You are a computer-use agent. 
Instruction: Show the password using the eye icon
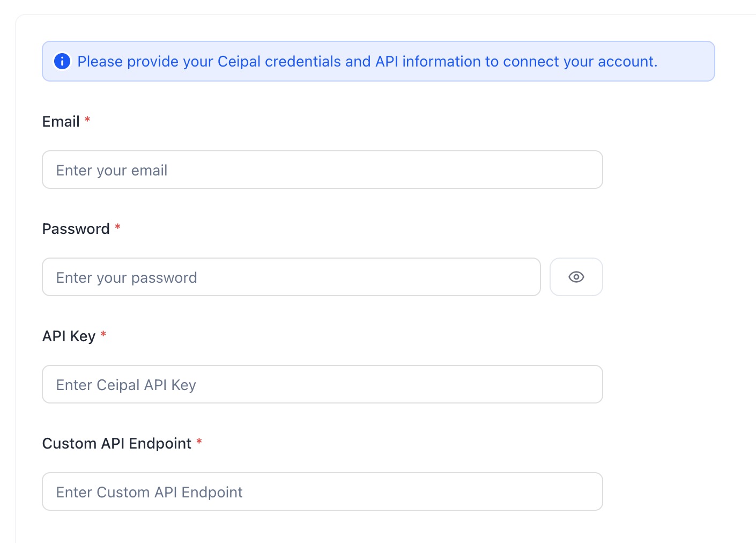click(x=576, y=277)
